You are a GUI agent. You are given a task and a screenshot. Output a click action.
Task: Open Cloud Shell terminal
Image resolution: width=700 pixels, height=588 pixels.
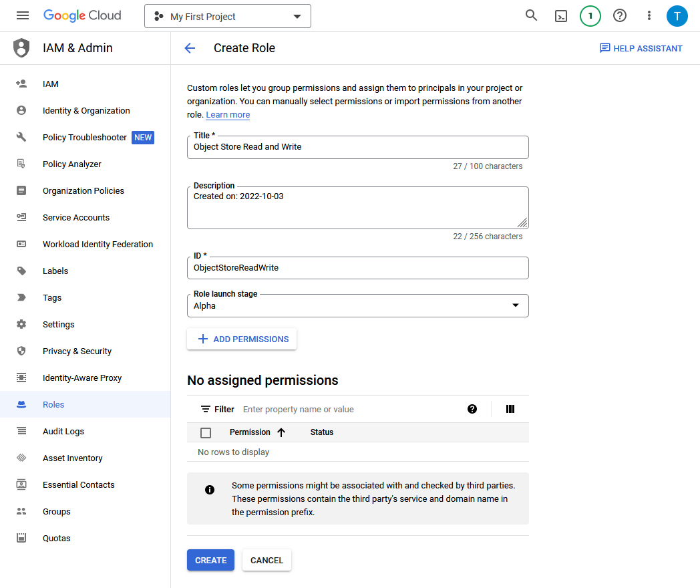coord(560,15)
